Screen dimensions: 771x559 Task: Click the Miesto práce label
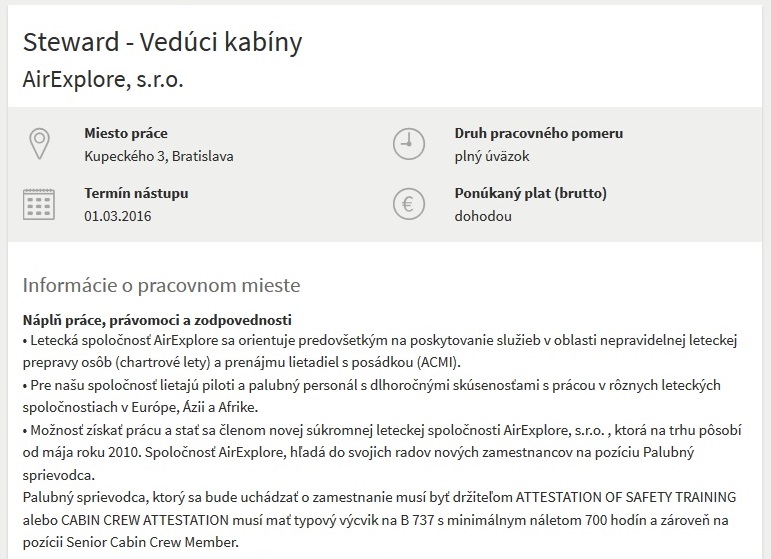click(x=126, y=133)
